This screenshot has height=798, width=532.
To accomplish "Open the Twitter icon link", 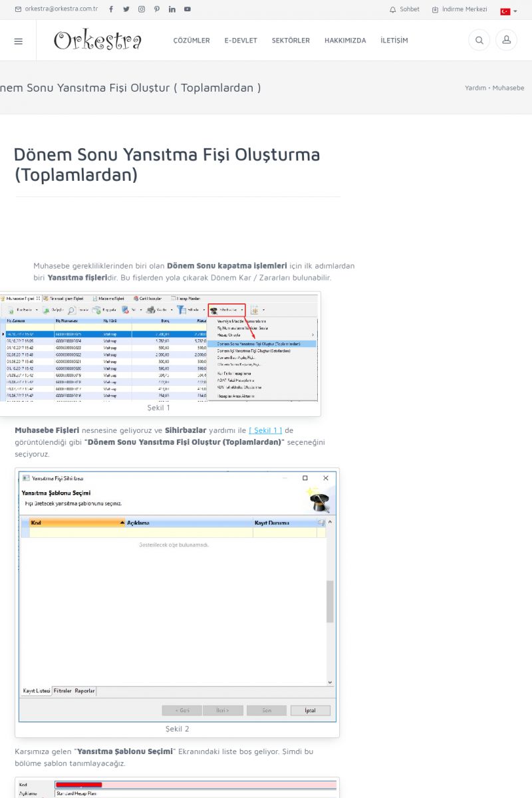I will (x=126, y=9).
